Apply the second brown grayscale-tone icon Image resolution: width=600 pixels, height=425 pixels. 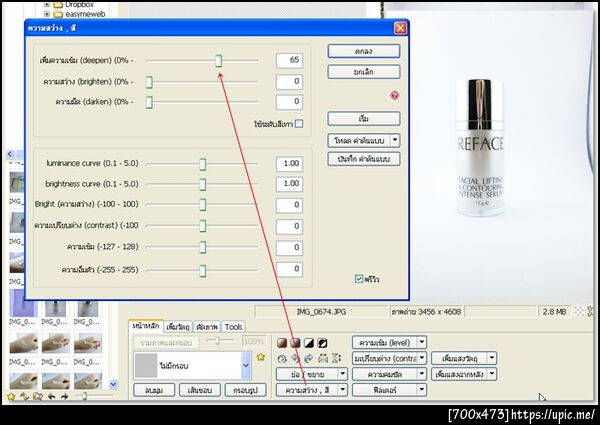[295, 343]
